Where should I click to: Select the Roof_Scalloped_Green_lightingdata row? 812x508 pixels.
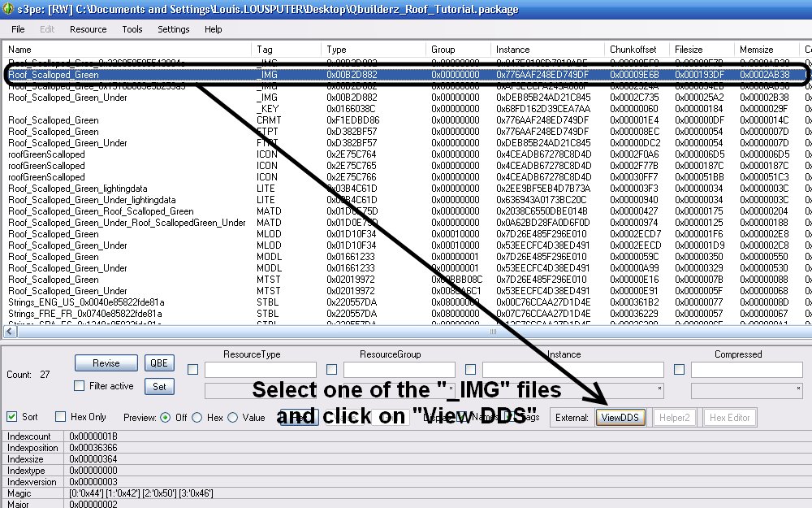point(65,188)
